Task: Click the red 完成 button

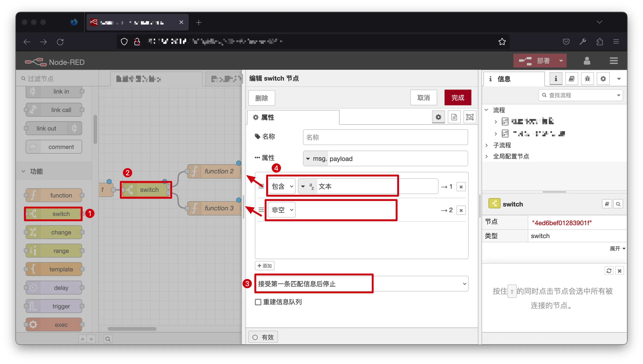Action: 457,98
